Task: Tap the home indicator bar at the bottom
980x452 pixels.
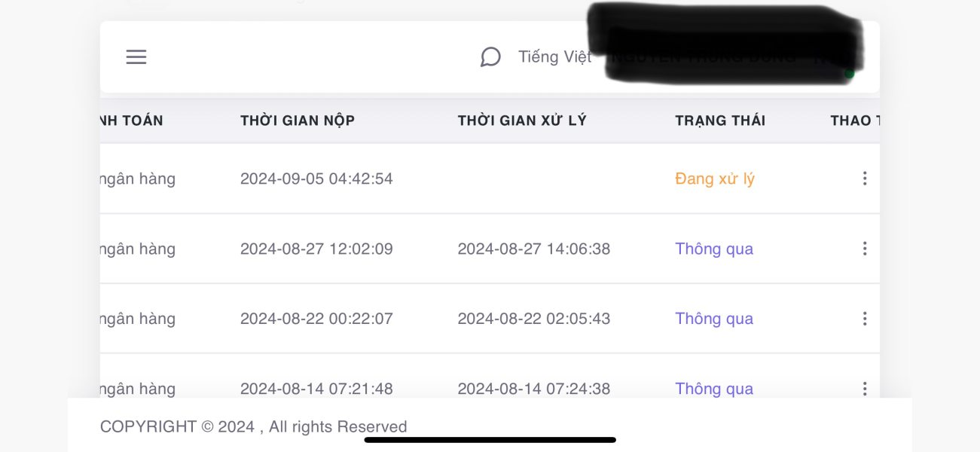Action: tap(490, 440)
